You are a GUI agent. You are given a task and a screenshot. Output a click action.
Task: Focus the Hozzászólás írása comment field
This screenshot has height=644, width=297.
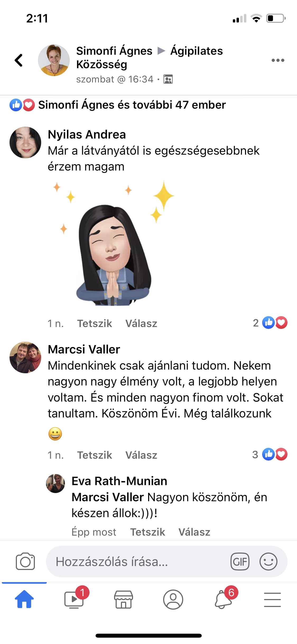(137, 562)
